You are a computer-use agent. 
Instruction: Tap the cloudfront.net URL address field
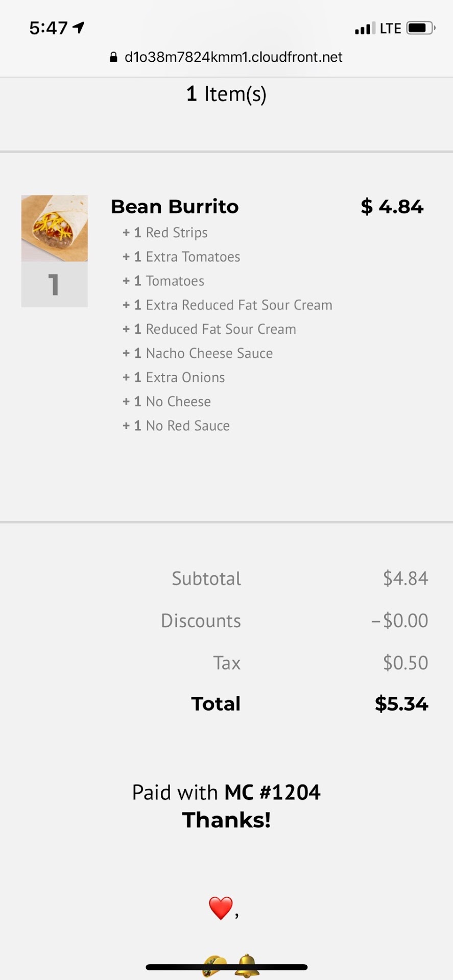[x=233, y=57]
